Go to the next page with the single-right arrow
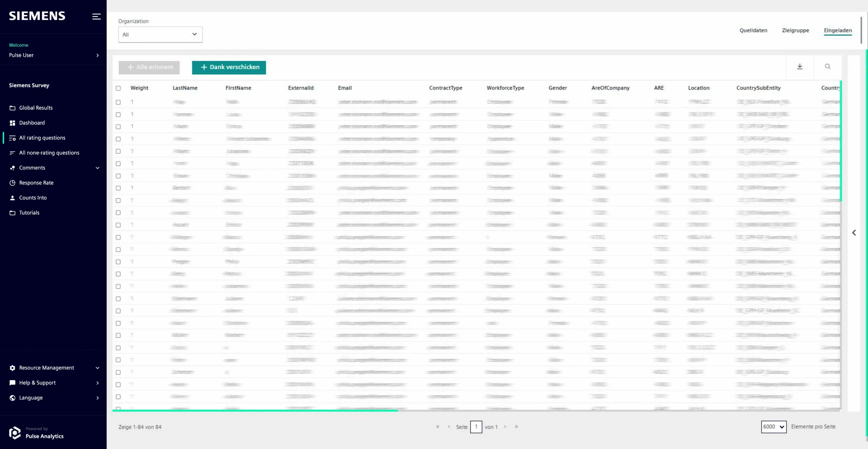868x449 pixels. tap(505, 427)
